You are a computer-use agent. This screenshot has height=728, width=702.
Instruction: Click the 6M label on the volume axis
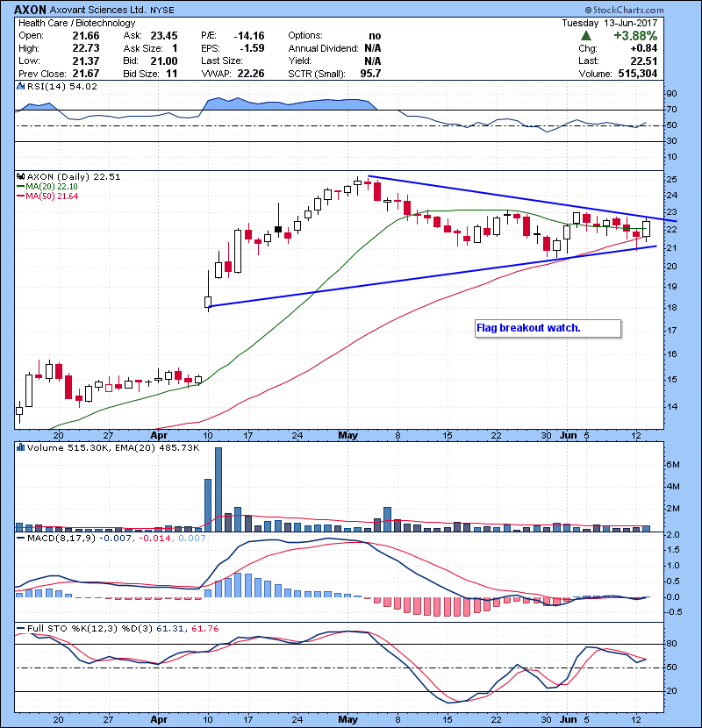(x=673, y=464)
